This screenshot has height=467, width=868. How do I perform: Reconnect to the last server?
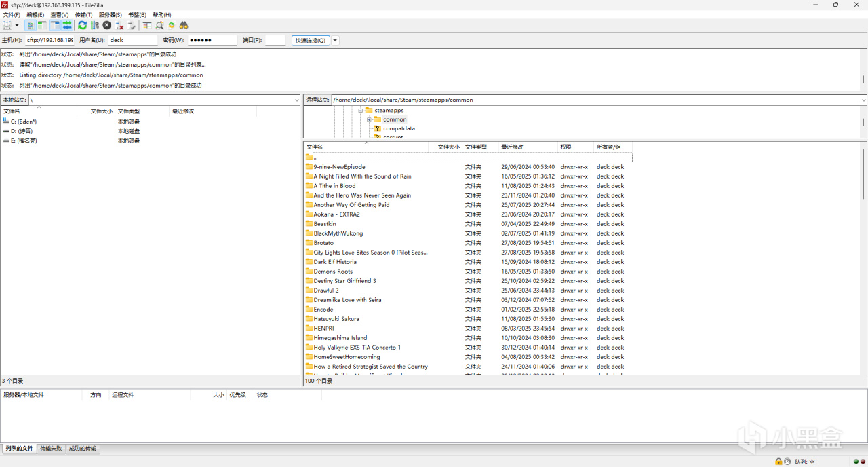(x=132, y=25)
